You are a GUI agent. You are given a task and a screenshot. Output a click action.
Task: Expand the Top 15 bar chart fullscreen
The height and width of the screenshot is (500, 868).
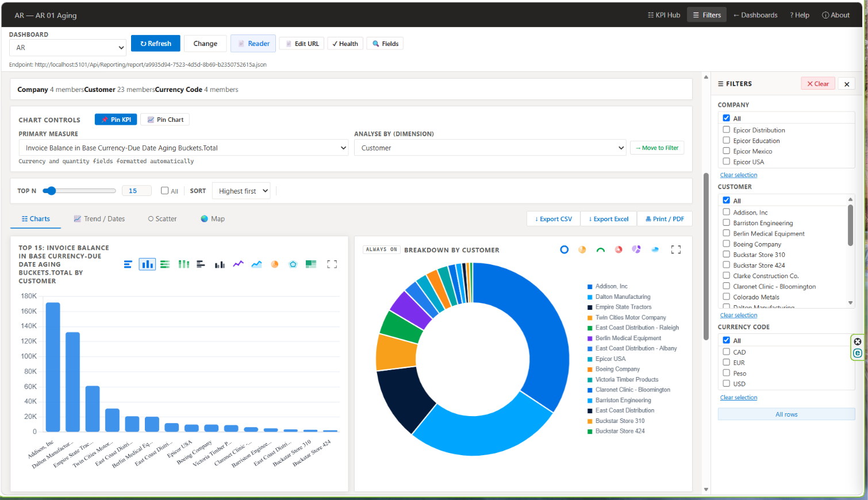[x=332, y=264]
